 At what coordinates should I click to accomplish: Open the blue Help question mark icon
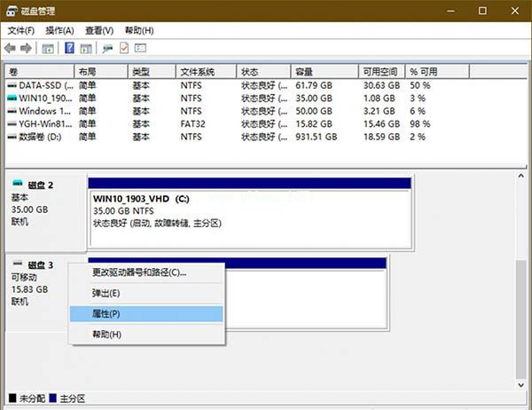point(69,48)
